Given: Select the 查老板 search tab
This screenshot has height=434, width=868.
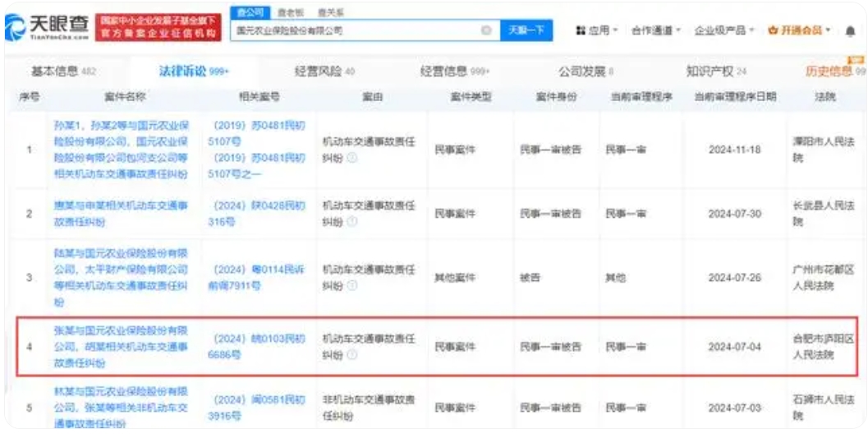Looking at the screenshot, I should point(291,12).
